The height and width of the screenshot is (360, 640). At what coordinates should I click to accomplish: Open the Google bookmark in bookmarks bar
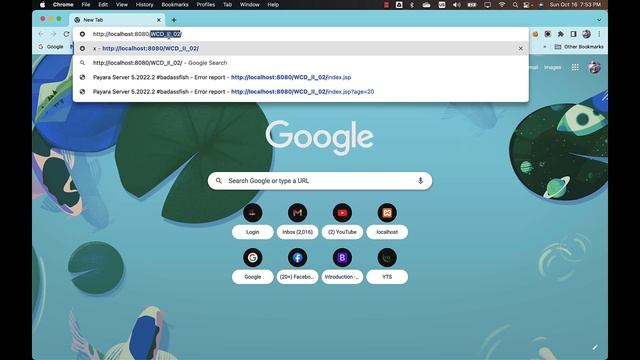click(x=51, y=47)
